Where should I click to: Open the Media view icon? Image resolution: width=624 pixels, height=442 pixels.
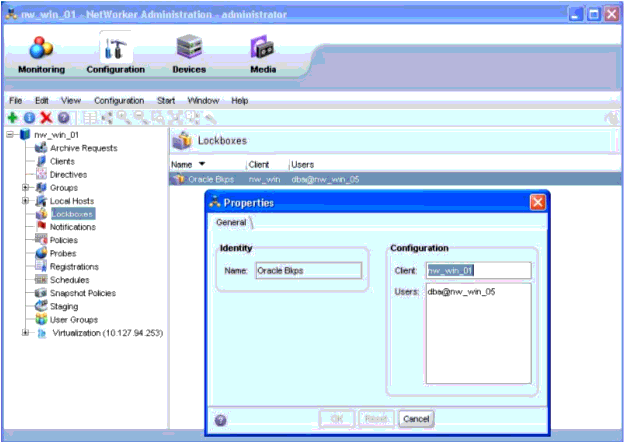click(x=262, y=48)
